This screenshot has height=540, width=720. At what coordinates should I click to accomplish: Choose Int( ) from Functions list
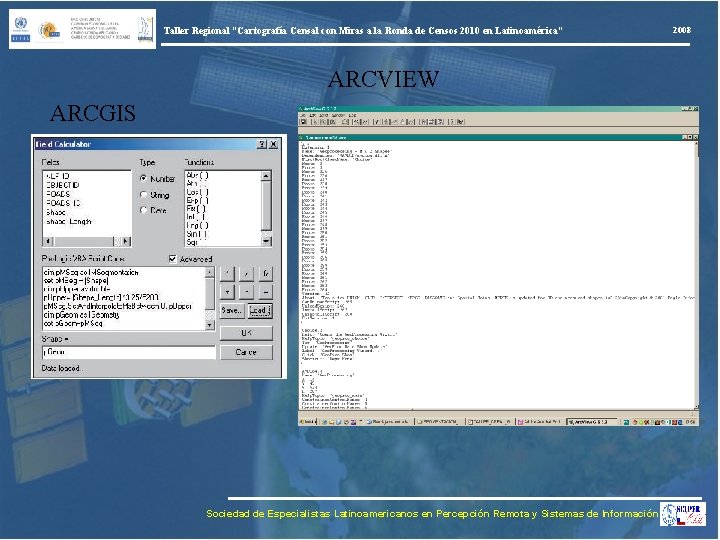[x=196, y=217]
